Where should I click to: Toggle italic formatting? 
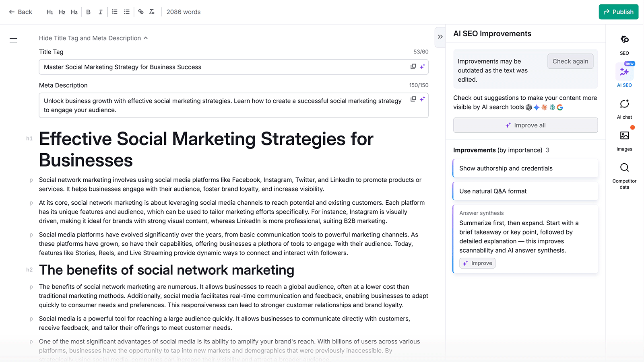click(100, 12)
